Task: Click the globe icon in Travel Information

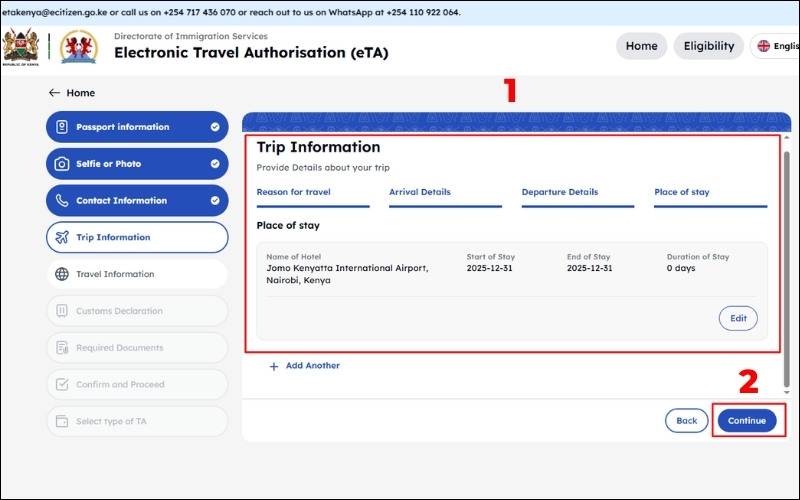Action: [62, 274]
